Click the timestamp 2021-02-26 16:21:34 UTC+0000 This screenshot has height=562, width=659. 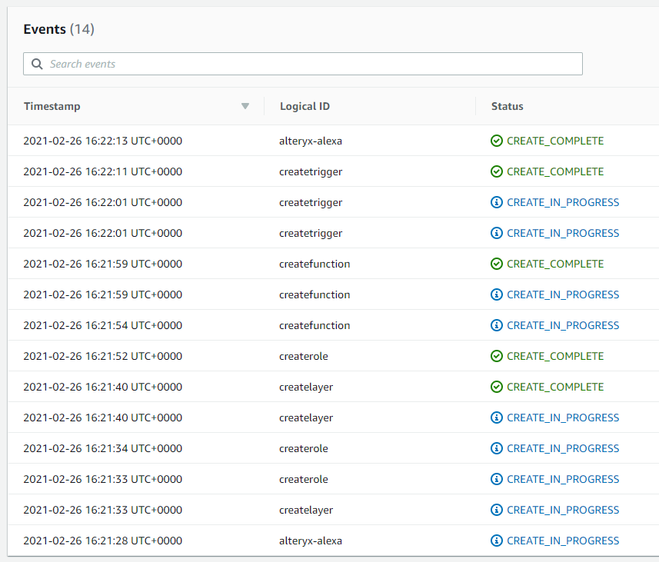coord(103,448)
